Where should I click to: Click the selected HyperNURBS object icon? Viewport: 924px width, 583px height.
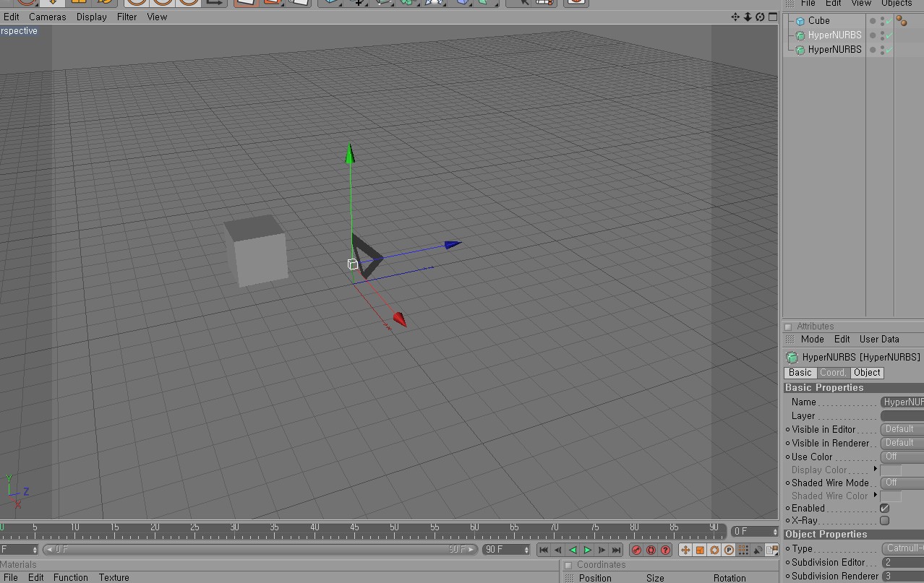[x=800, y=35]
